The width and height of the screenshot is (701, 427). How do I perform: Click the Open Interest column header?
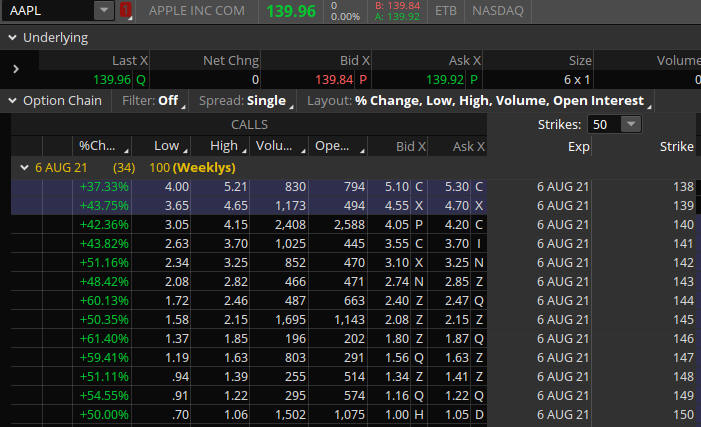[x=336, y=147]
